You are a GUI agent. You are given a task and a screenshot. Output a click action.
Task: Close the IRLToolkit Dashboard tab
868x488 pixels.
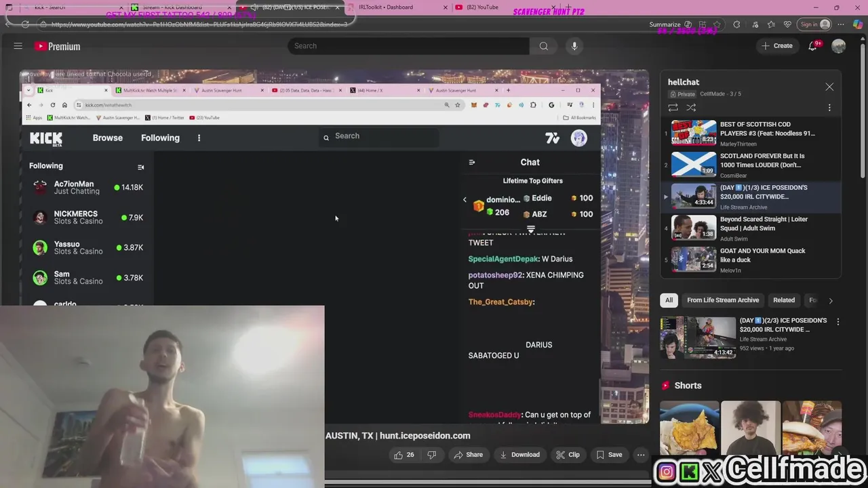coord(446,7)
